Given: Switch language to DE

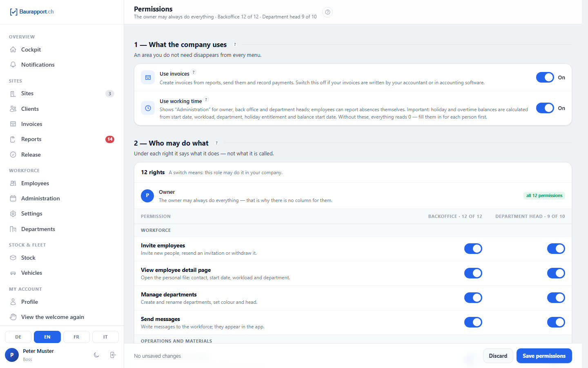Looking at the screenshot, I should tap(18, 337).
